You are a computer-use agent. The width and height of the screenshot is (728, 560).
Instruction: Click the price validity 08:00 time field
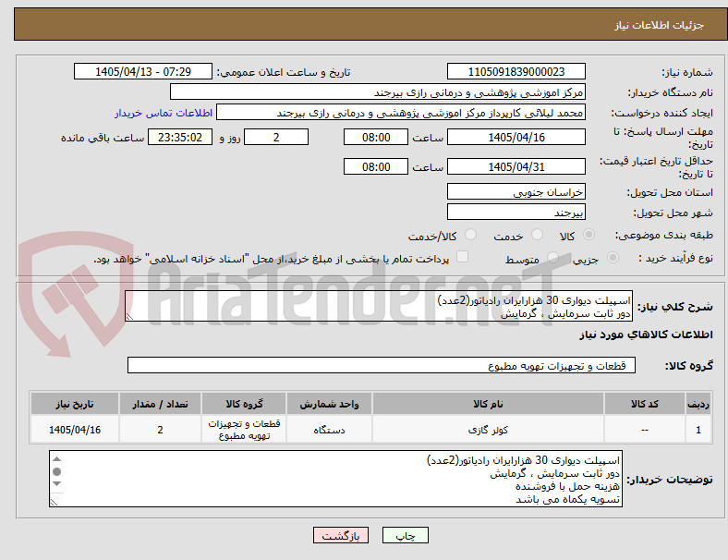tap(376, 166)
